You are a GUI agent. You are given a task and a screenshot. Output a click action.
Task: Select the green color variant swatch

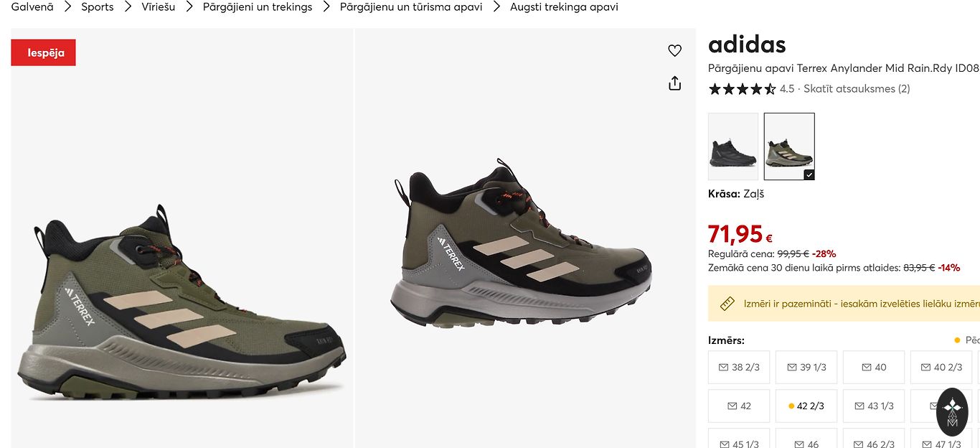click(x=789, y=146)
